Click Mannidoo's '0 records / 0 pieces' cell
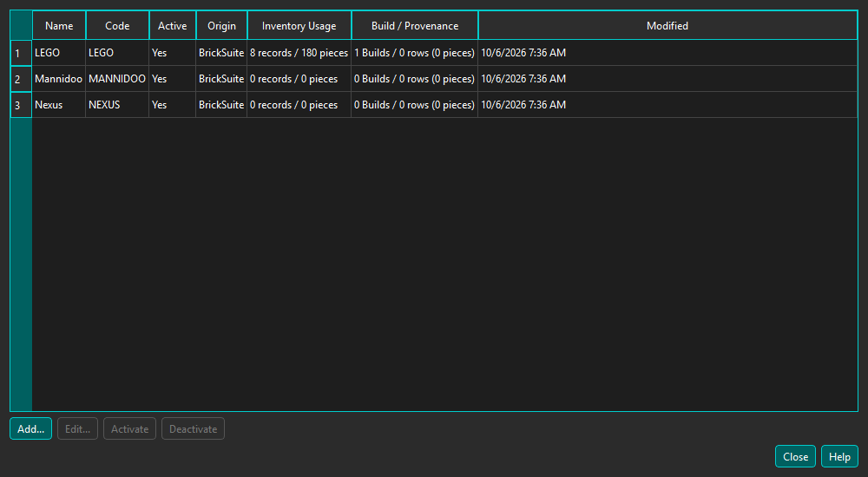Screen dimensions: 868x477 pos(299,79)
